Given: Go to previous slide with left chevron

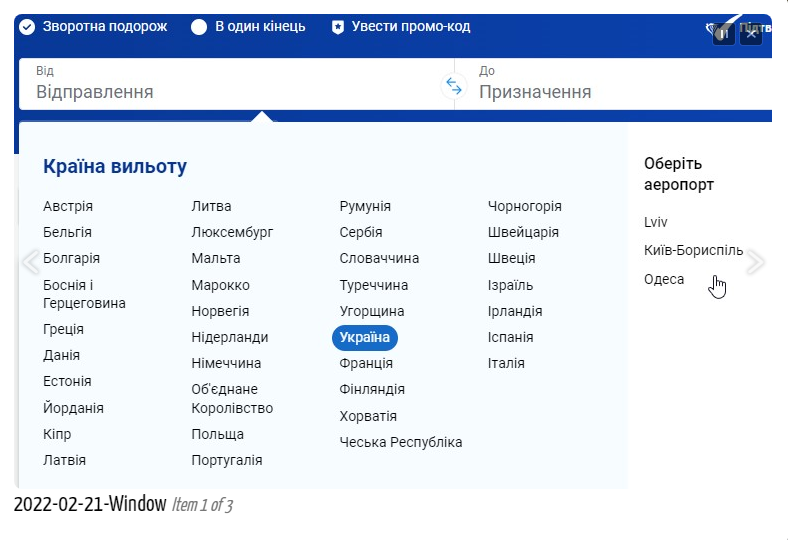Looking at the screenshot, I should click(31, 262).
